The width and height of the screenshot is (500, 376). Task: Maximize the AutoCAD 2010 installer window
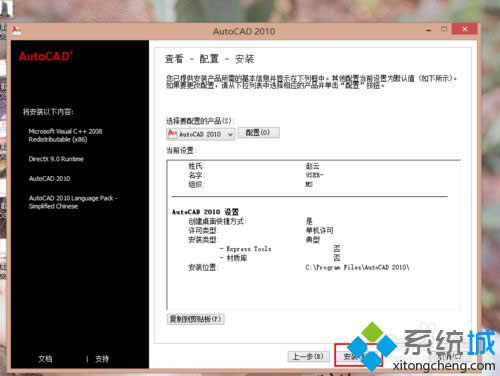point(444,29)
